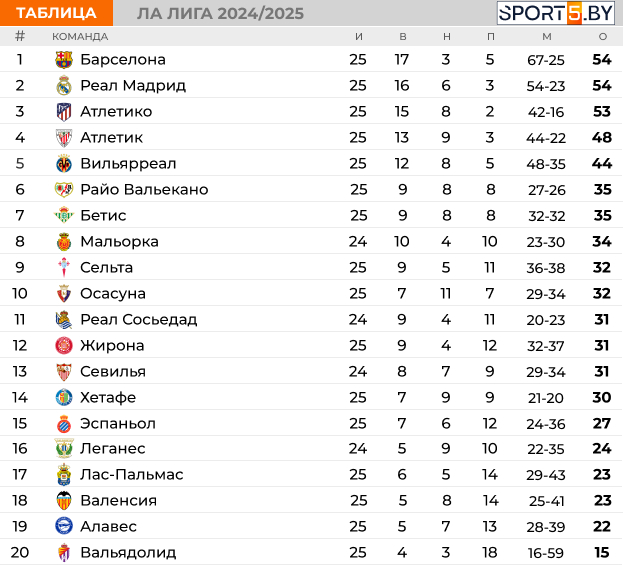Click the Athletic Bilbao crest icon
The image size is (623, 565).
click(64, 137)
